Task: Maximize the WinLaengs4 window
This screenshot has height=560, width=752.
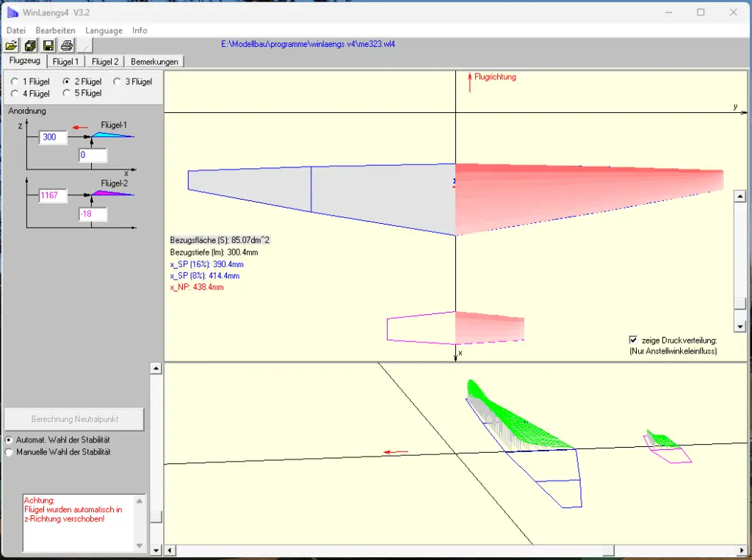Action: 701,12
